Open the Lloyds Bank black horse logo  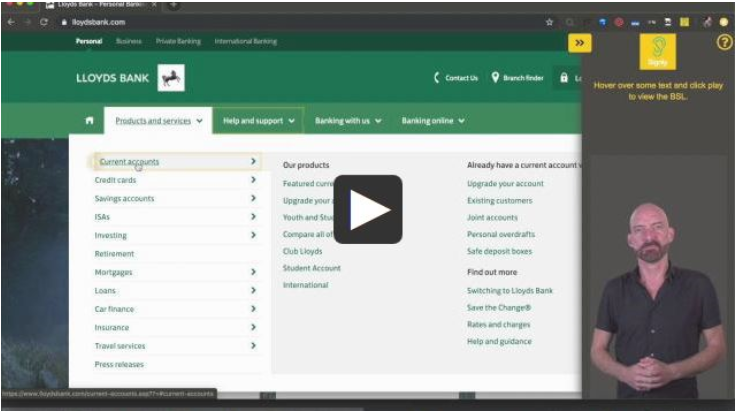(x=171, y=78)
